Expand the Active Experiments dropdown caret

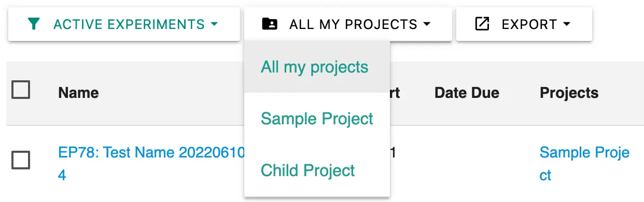point(214,24)
